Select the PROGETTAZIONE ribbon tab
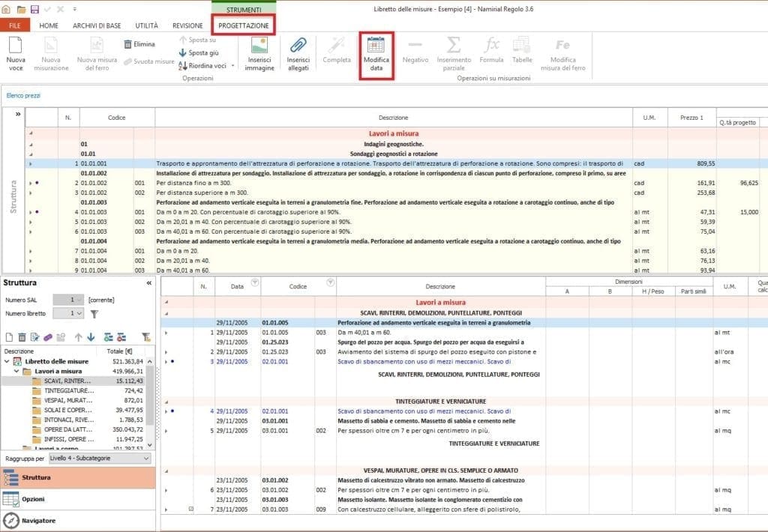The height and width of the screenshot is (532, 768). point(244,25)
